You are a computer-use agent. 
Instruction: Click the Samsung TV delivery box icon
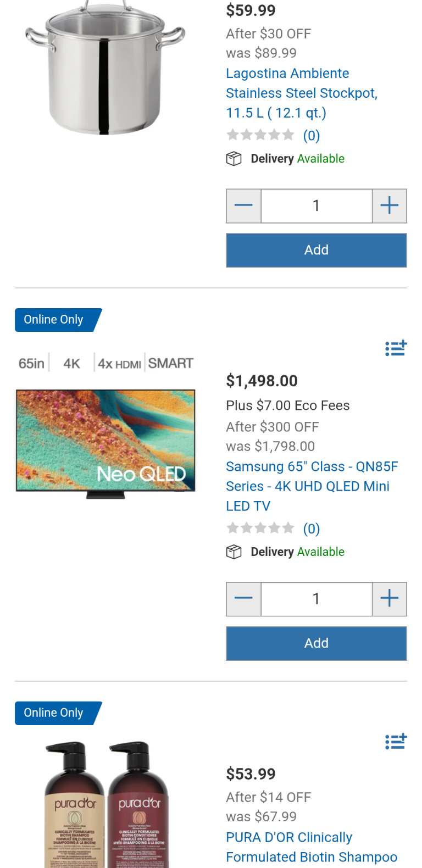coord(234,552)
